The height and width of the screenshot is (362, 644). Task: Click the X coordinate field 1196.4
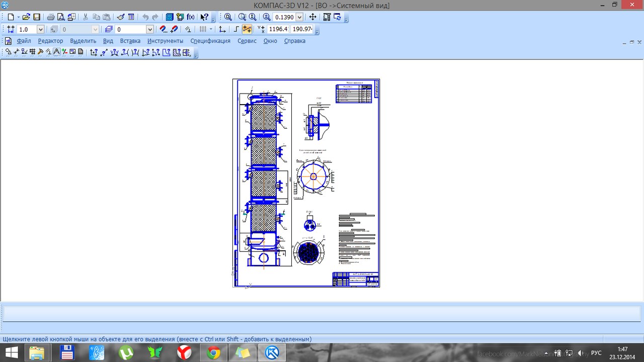click(278, 29)
